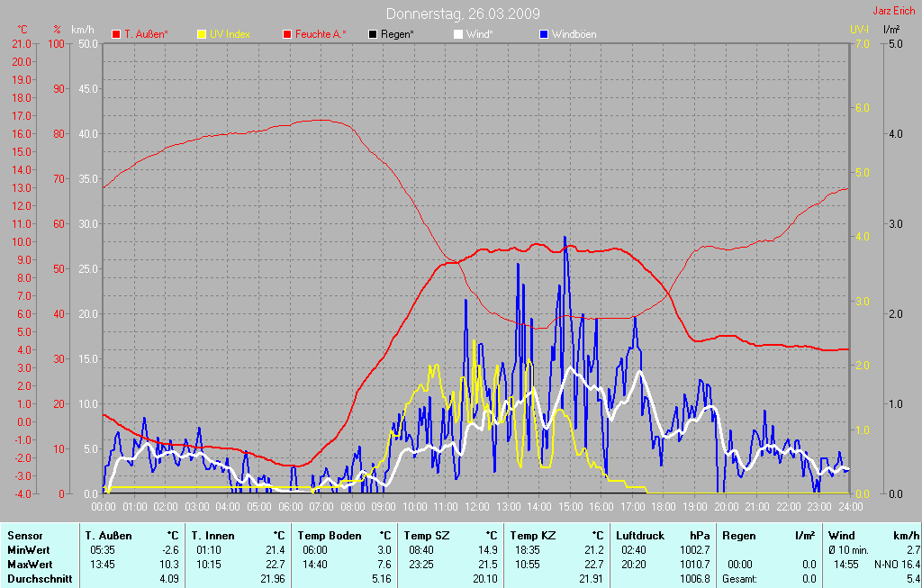This screenshot has width=922, height=588.
Task: Click the 50.0 km/h axis value
Action: click(88, 43)
